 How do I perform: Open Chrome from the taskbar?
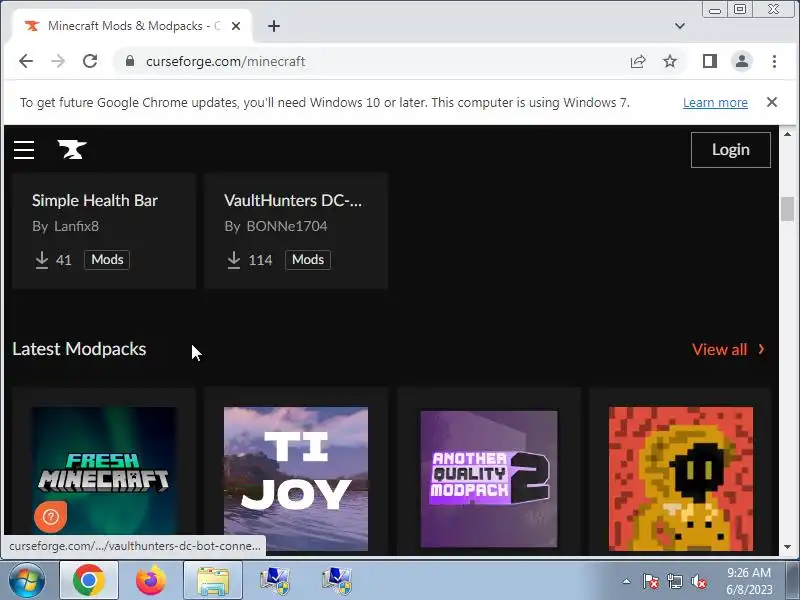click(x=89, y=581)
